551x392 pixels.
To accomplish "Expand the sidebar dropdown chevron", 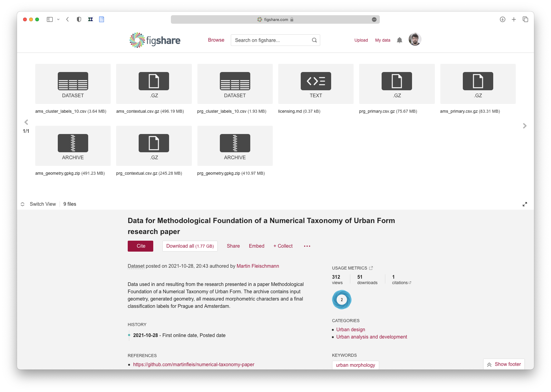I will tap(58, 19).
